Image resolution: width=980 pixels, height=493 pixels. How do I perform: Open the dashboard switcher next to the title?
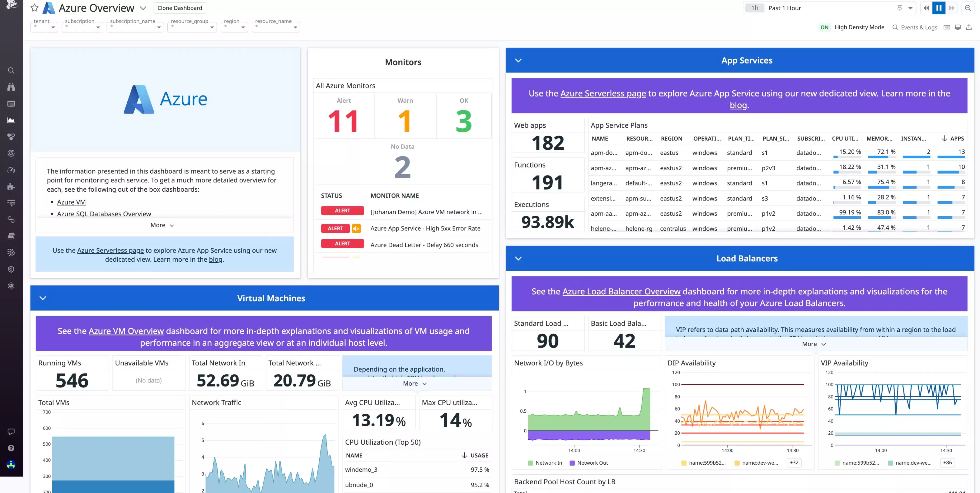[143, 8]
